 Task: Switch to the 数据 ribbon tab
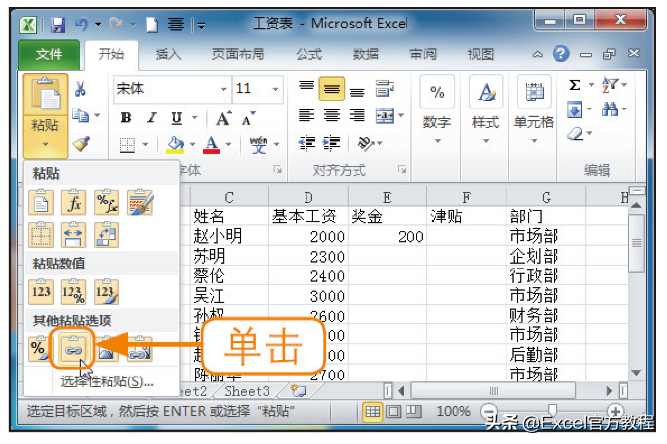click(x=365, y=54)
